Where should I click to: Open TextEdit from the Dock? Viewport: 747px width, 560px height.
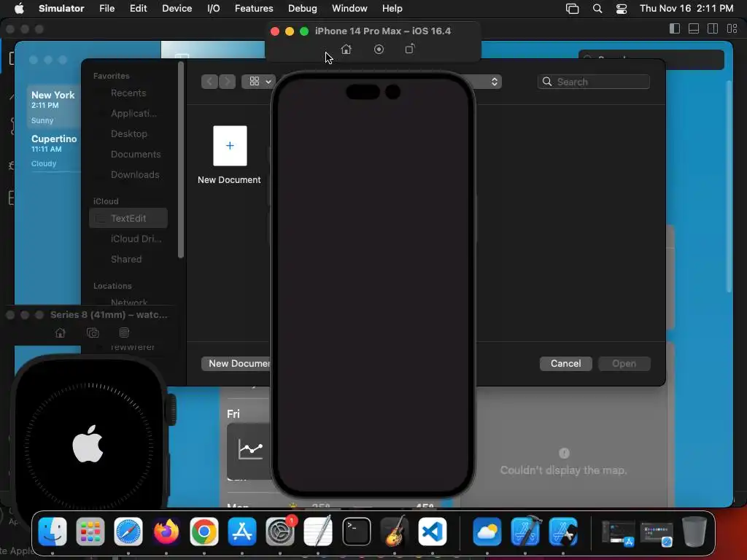pos(318,532)
